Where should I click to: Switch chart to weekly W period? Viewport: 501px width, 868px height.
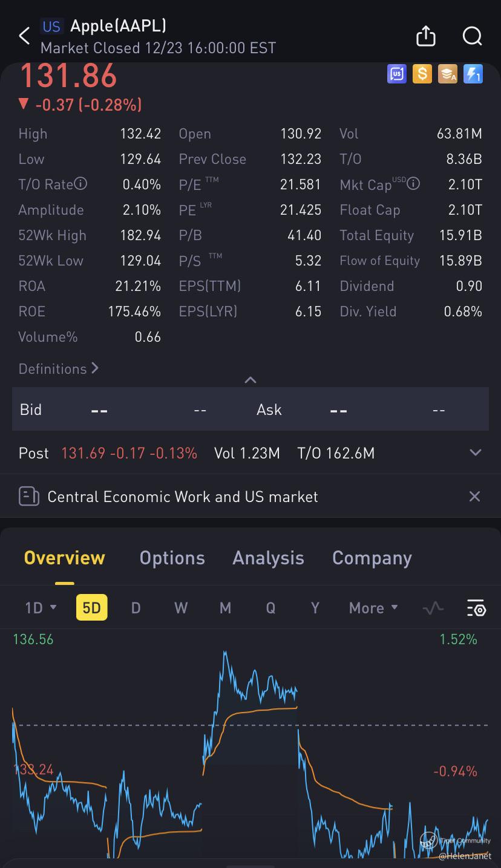click(181, 608)
